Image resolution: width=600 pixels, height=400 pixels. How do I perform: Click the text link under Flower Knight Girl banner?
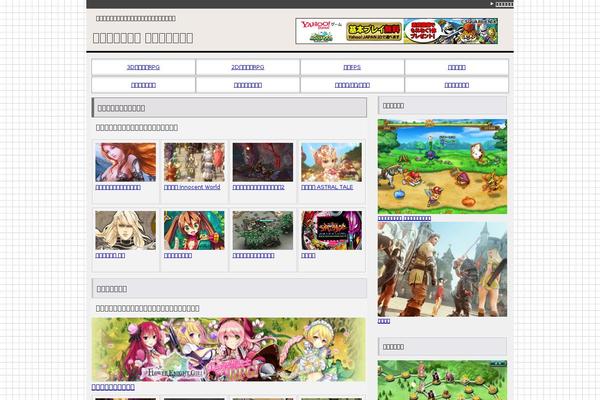pos(113,387)
